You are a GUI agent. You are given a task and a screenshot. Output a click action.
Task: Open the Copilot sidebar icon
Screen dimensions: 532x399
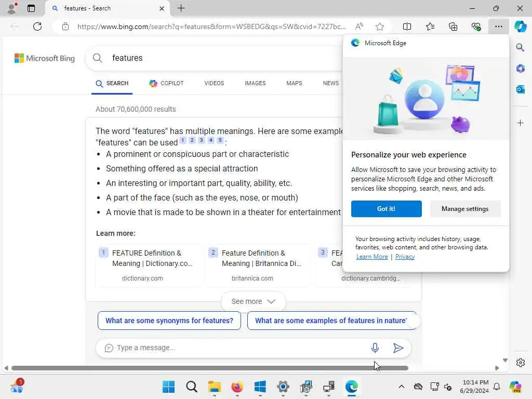coord(520,26)
